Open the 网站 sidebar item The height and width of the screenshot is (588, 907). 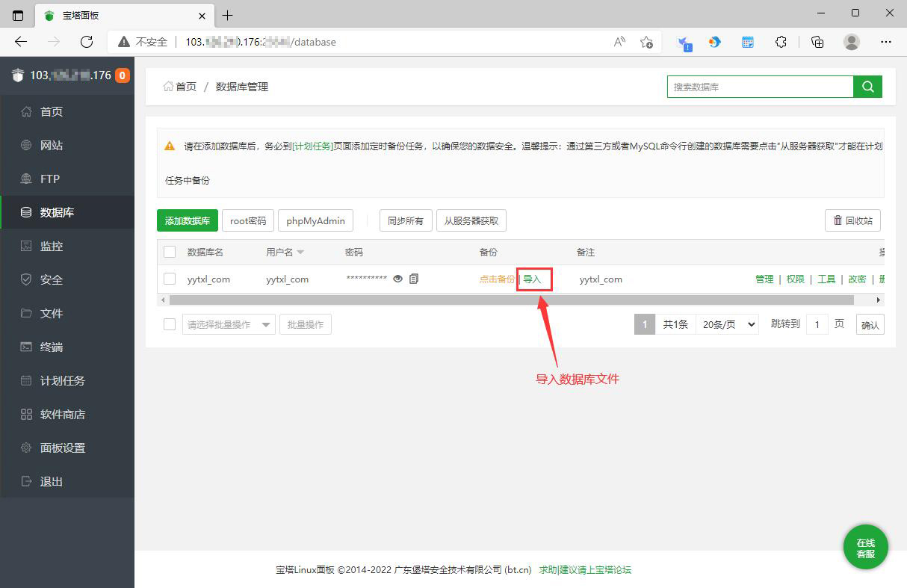pyautogui.click(x=67, y=145)
